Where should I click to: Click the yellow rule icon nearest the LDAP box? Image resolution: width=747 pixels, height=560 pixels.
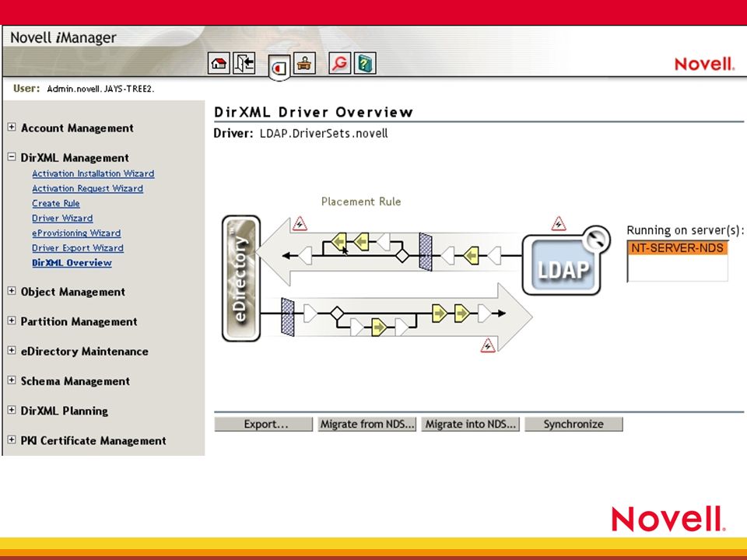tap(472, 256)
